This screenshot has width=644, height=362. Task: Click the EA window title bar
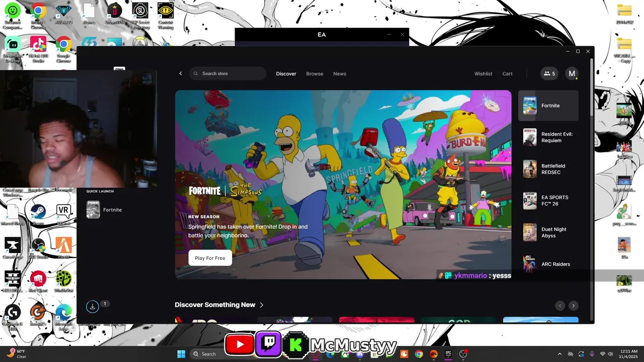pyautogui.click(x=322, y=35)
